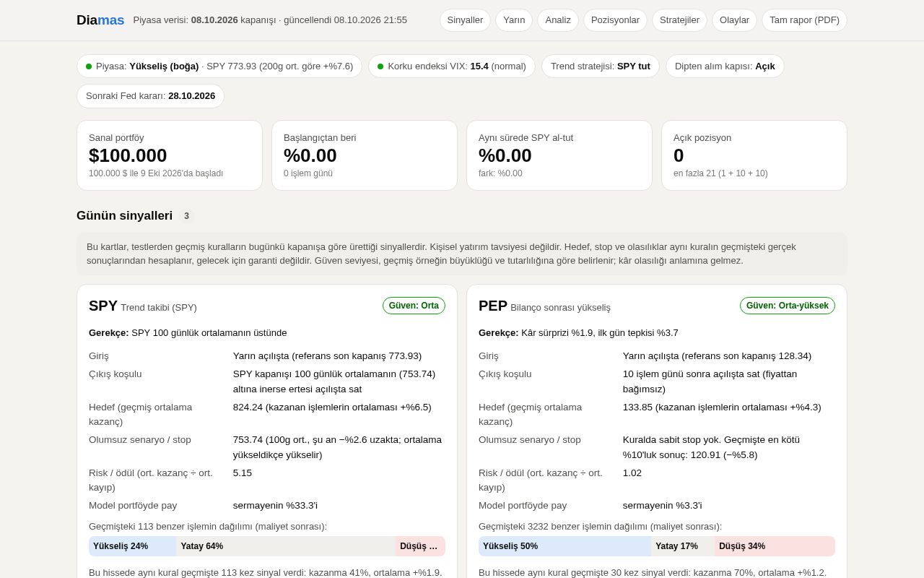The width and height of the screenshot is (924, 578).
Task: Open the Pozisyonlar tab
Action: [615, 20]
